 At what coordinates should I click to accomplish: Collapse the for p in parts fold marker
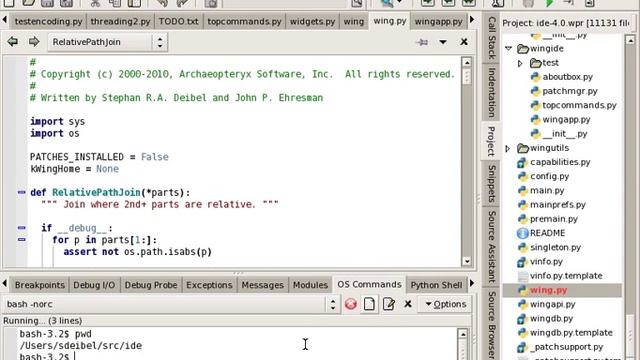click(22, 240)
